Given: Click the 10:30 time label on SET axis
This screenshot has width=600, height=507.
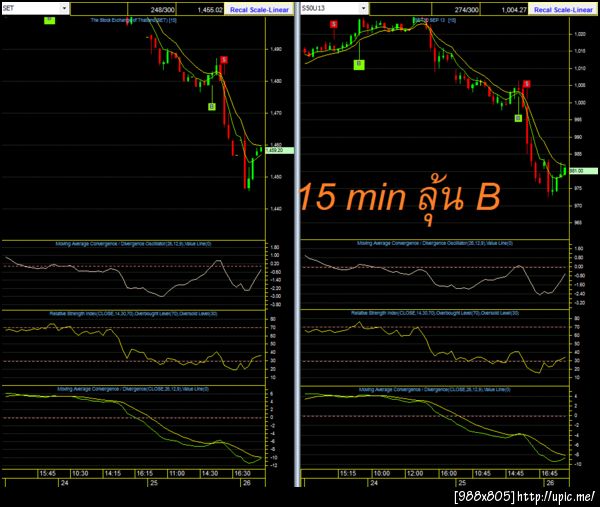Looking at the screenshot, I should point(80,474).
